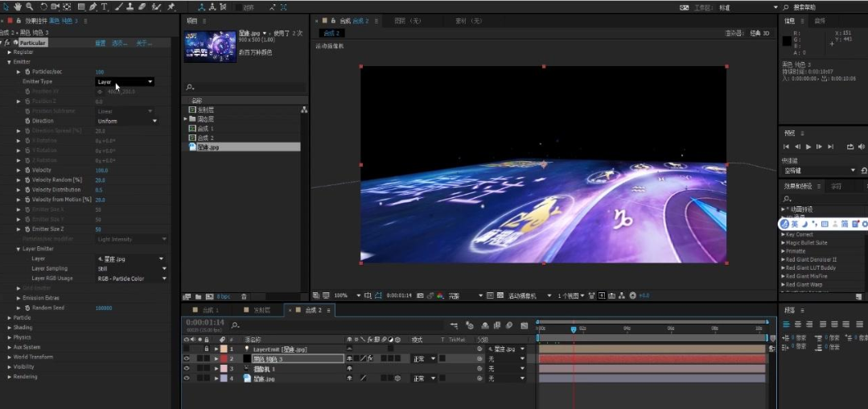The image size is (868, 409).
Task: Open the Layer RGB Usage dropdown
Action: pos(132,279)
